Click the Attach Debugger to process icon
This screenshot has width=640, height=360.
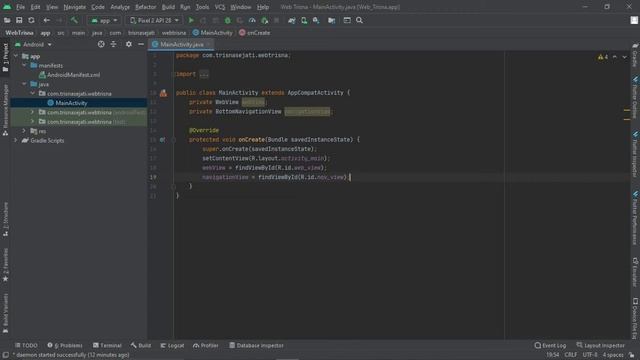264,20
